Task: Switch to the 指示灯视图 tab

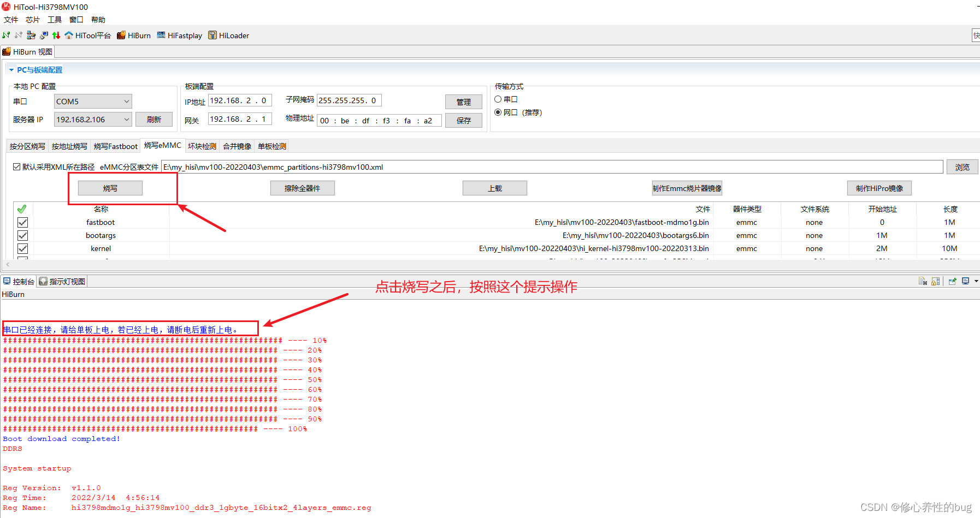Action: [62, 282]
